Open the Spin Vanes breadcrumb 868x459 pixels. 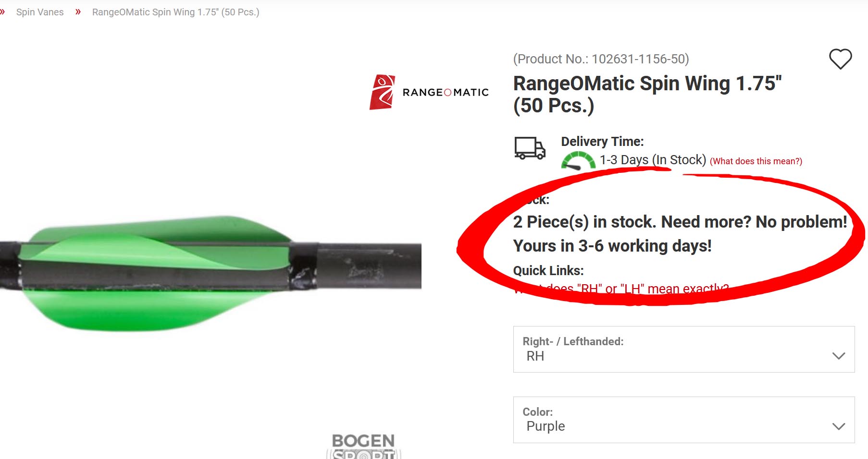tap(40, 12)
